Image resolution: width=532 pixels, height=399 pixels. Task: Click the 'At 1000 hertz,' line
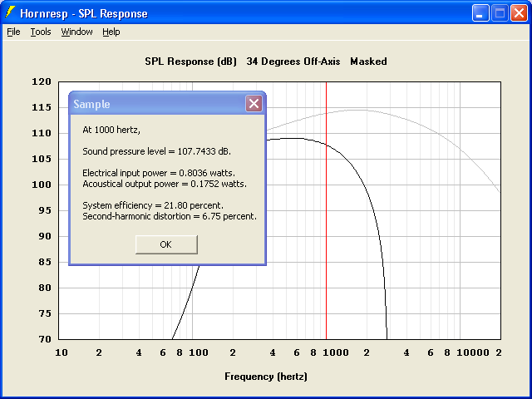point(111,130)
